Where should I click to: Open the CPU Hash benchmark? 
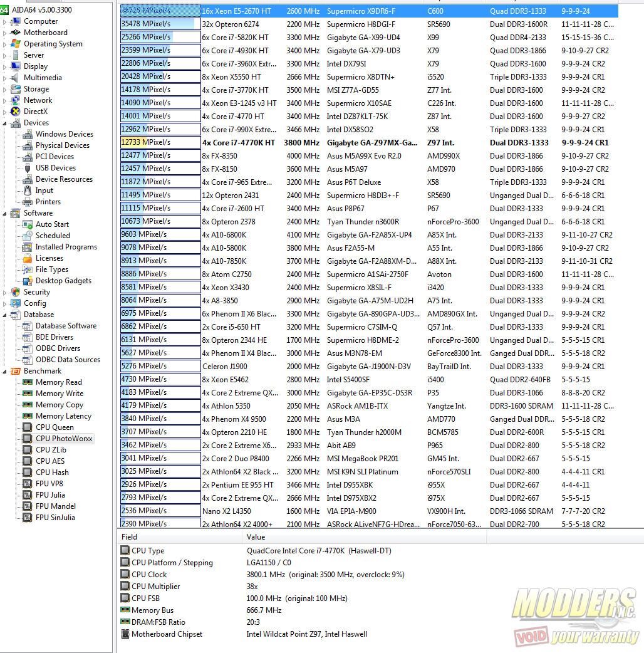point(52,473)
